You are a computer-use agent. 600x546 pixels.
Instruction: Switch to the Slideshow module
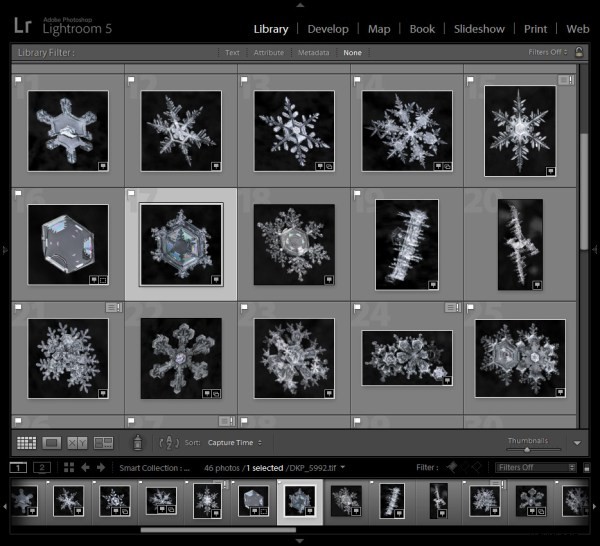tap(479, 29)
